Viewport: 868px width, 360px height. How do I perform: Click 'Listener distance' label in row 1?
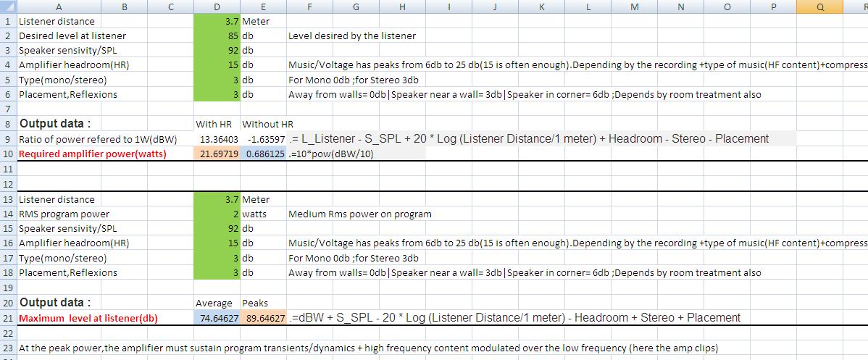tap(57, 22)
